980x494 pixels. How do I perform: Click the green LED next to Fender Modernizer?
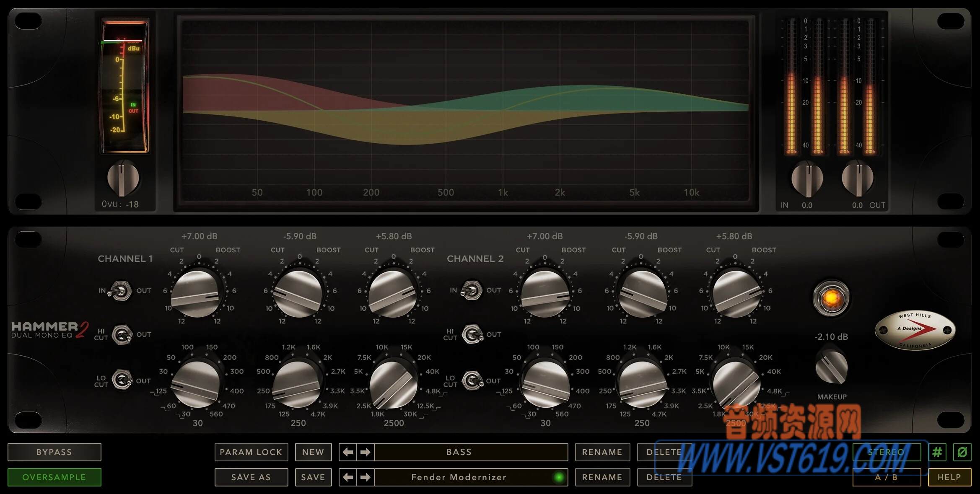click(558, 477)
